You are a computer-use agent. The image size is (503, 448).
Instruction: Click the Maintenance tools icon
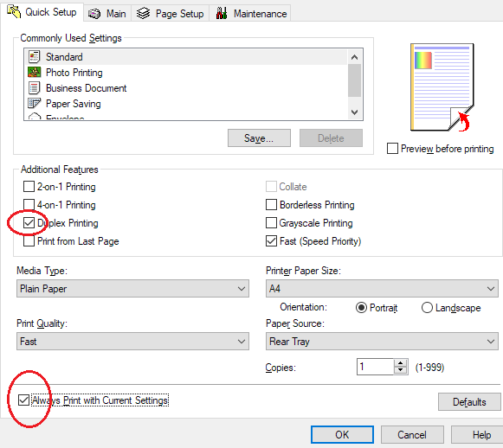point(222,13)
